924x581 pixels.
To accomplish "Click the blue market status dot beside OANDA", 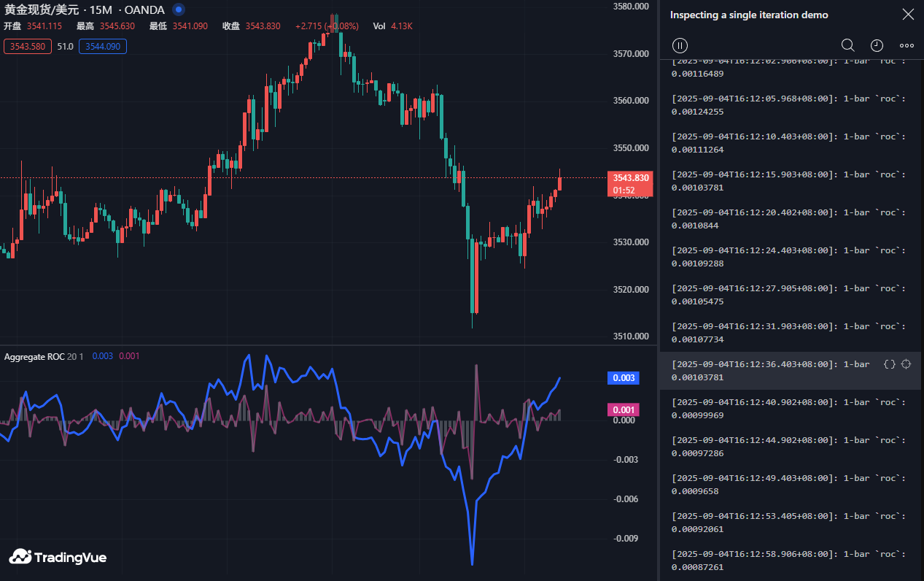I will click(x=179, y=10).
